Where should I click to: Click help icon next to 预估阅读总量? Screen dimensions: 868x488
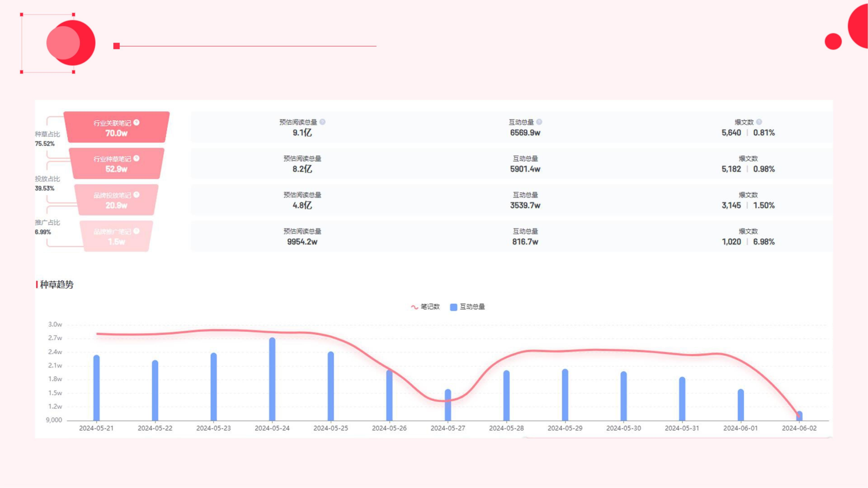(x=323, y=122)
